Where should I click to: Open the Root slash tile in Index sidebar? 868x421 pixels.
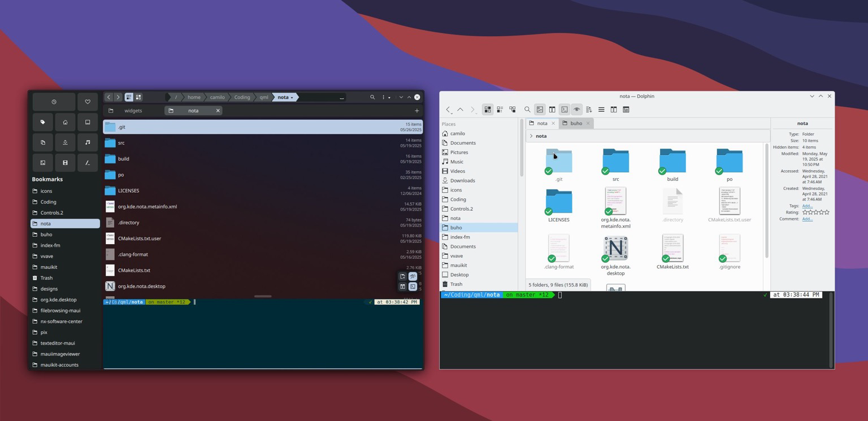(88, 163)
